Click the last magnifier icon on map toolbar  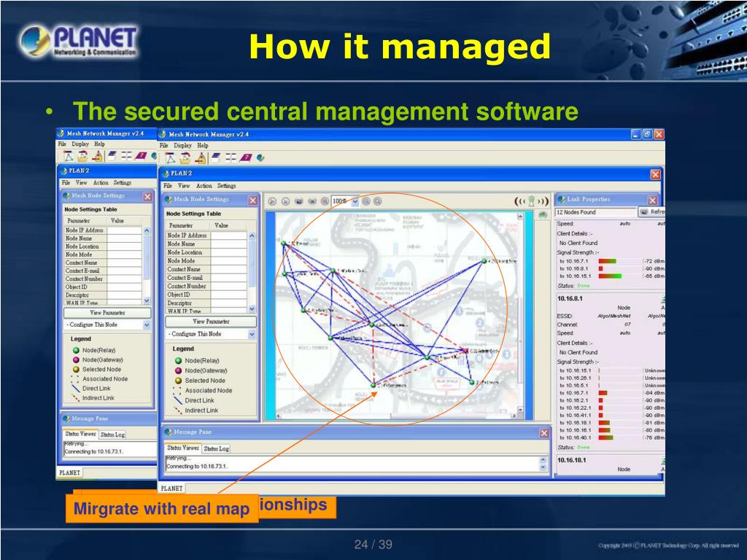tap(378, 201)
